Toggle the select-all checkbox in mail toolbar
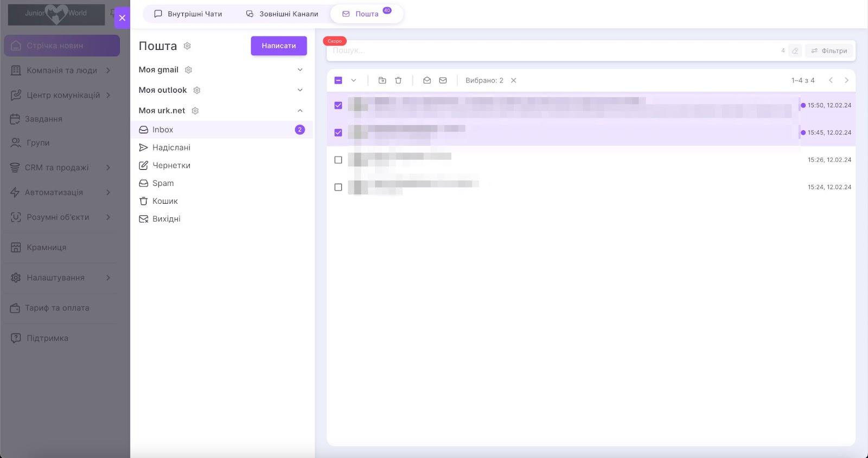The image size is (868, 458). (x=339, y=80)
